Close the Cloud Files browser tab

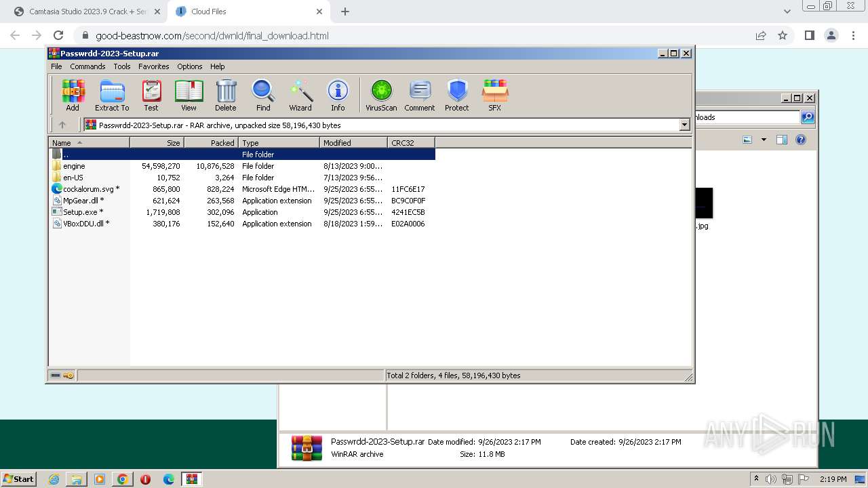[x=319, y=12]
